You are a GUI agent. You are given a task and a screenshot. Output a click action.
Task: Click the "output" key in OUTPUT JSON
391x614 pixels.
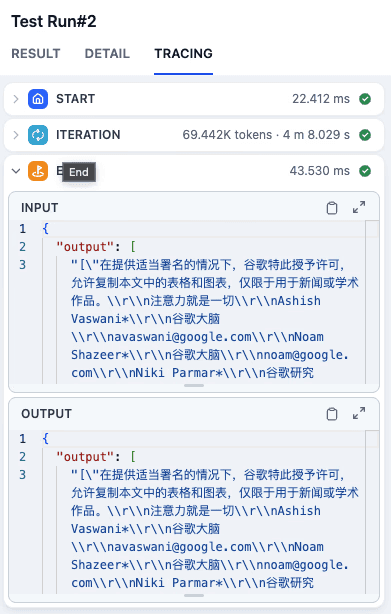click(85, 457)
